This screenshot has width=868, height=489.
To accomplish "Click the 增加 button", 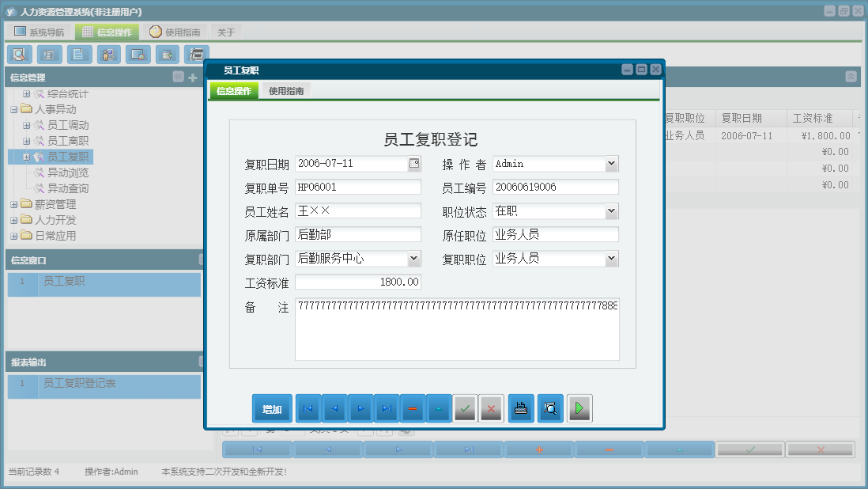I will coord(272,408).
